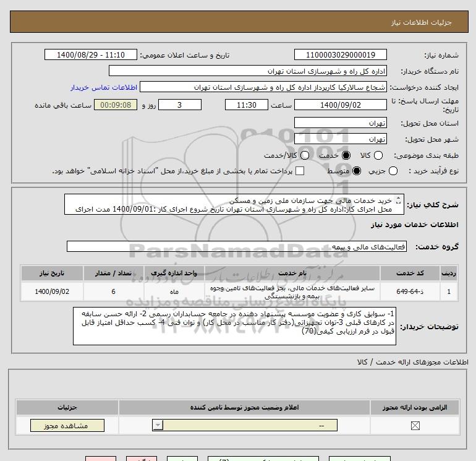Click the scroll arrows in شرح کلی نیاز box

(398, 201)
